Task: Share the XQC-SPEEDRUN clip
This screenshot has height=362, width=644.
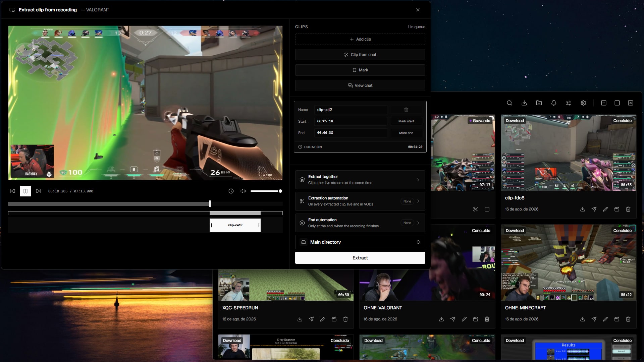Action: point(311,319)
